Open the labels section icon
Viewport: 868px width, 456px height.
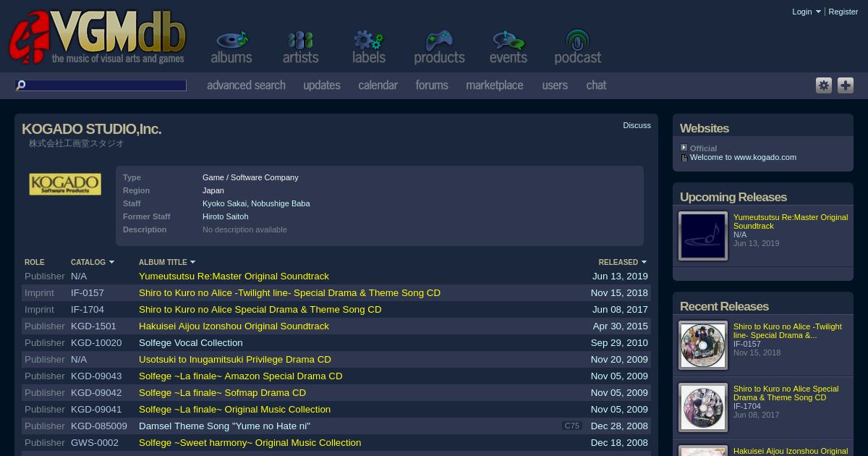[369, 47]
